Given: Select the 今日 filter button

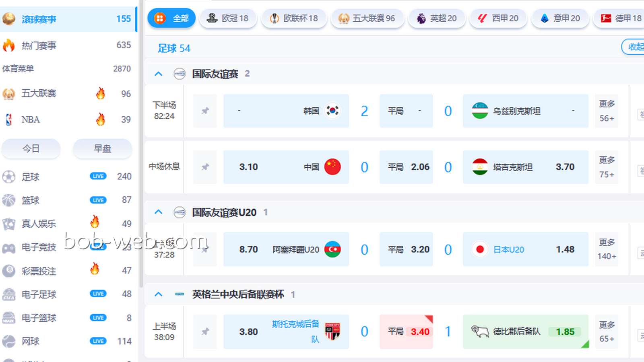Looking at the screenshot, I should click(x=31, y=149).
